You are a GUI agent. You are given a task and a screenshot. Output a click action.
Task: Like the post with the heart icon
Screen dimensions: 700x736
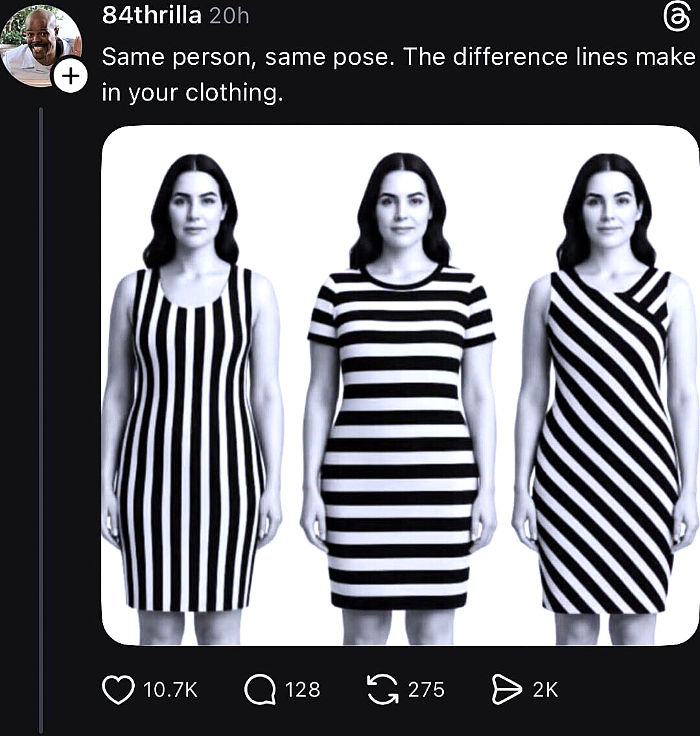[117, 689]
